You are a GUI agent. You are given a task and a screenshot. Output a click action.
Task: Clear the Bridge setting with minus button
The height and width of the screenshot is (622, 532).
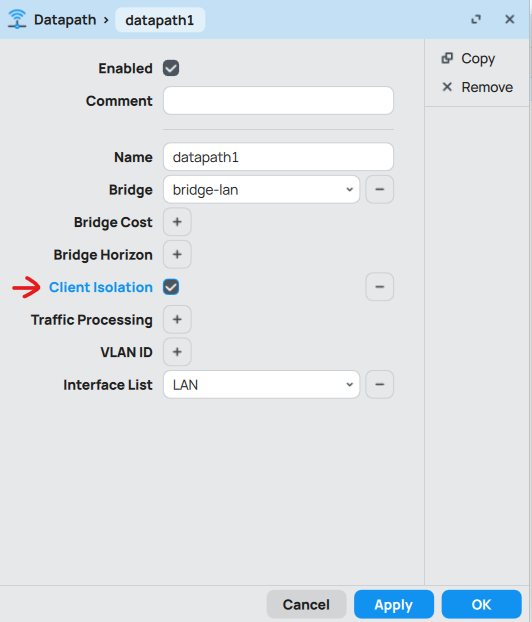(x=380, y=189)
